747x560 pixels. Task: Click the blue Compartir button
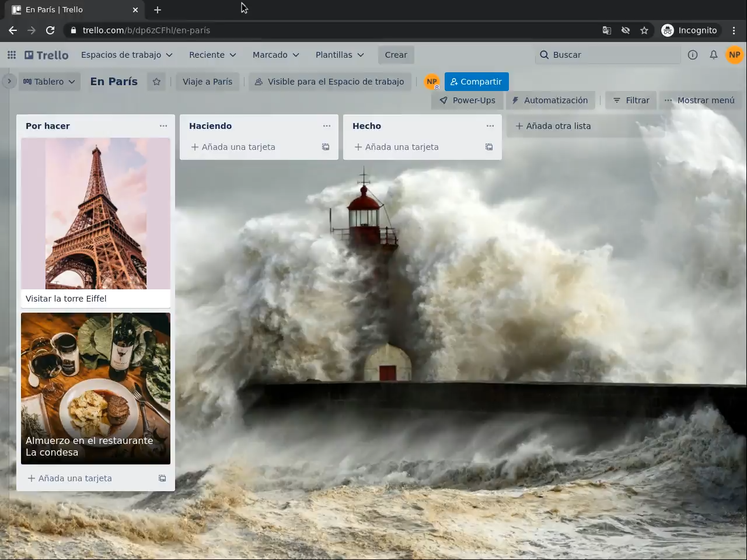tap(476, 82)
